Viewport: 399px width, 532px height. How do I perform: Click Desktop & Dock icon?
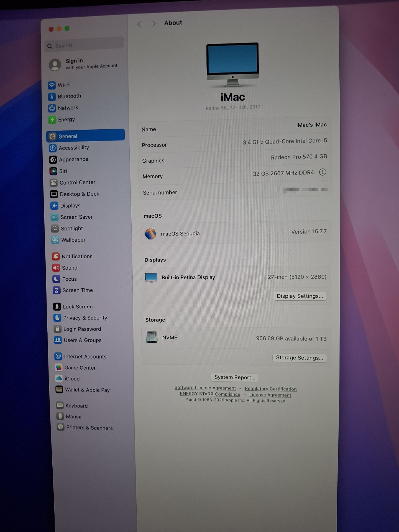(x=54, y=194)
